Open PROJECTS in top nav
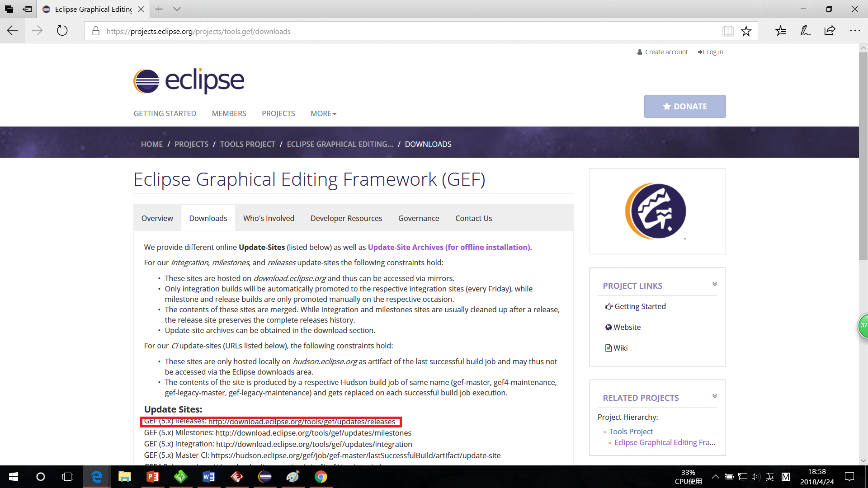 pos(278,113)
